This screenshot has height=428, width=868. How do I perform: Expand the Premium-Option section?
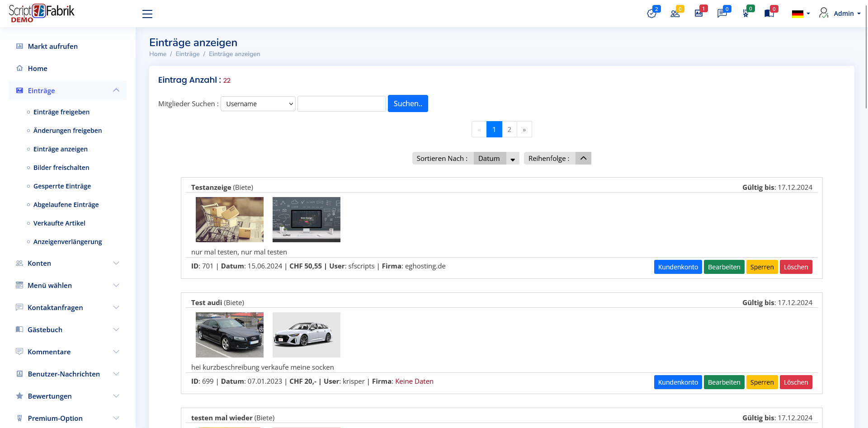pyautogui.click(x=116, y=418)
